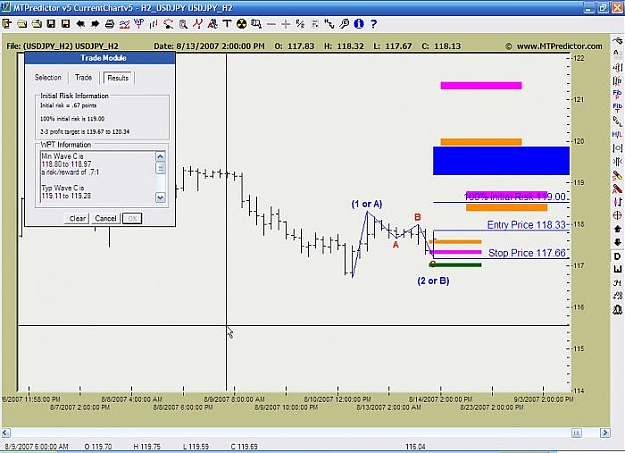Click the dark green bar near 117
The height and width of the screenshot is (453, 625).
tap(456, 265)
